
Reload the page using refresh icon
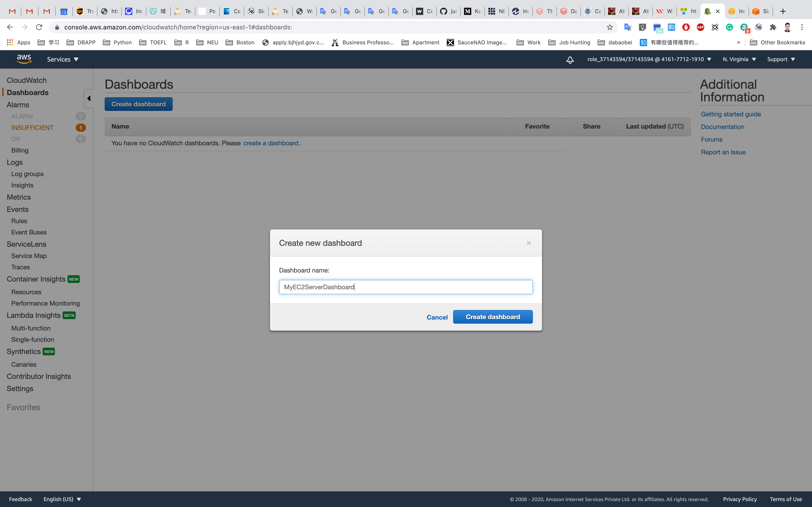point(39,27)
